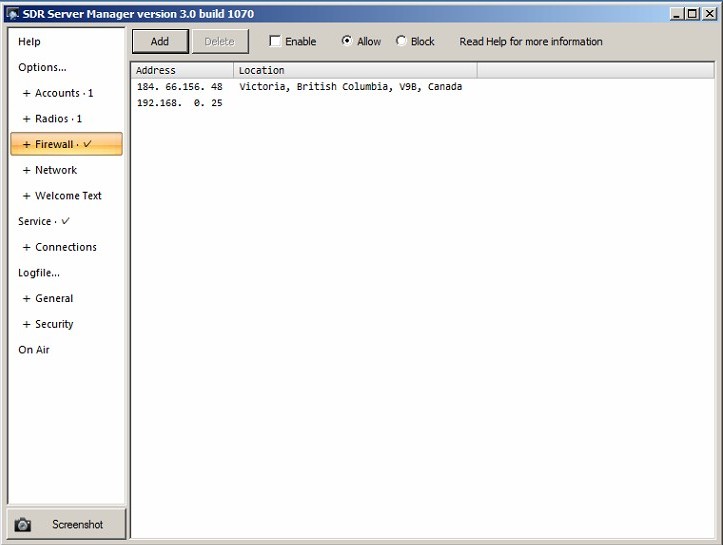The height and width of the screenshot is (545, 723).
Task: Click 'Read Help for more information' text
Action: coord(531,41)
